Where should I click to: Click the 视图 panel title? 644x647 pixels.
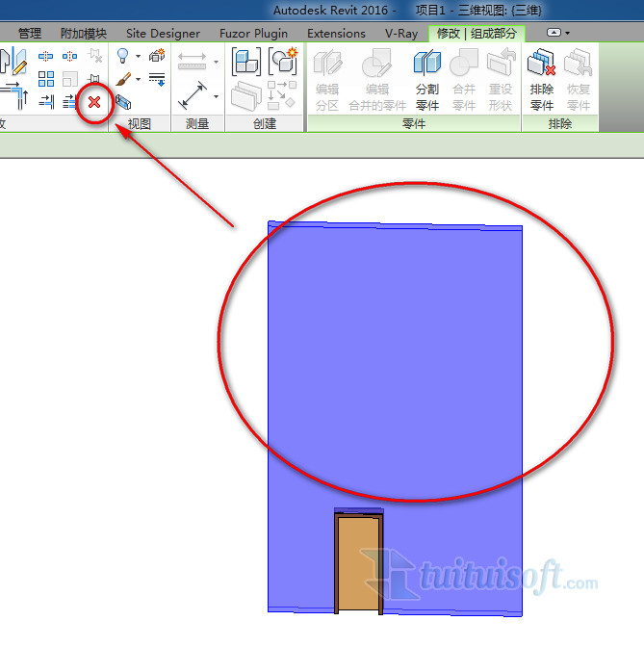139,123
